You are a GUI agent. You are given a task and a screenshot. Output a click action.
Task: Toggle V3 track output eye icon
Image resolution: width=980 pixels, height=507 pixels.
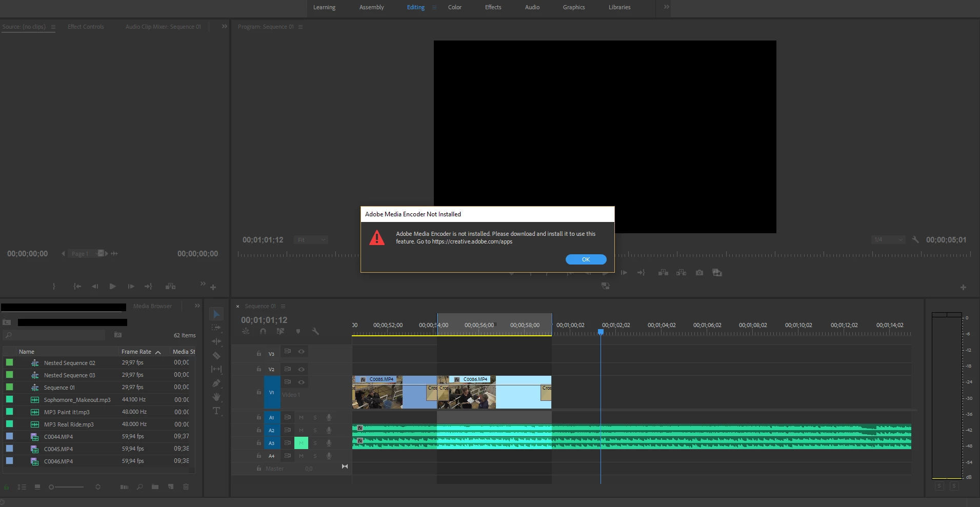click(x=302, y=352)
